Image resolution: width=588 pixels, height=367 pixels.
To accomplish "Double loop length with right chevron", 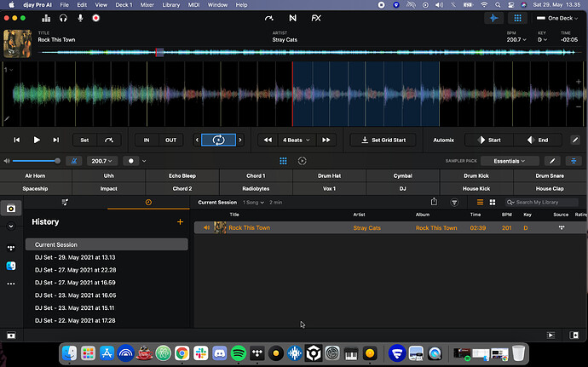I will click(x=240, y=140).
